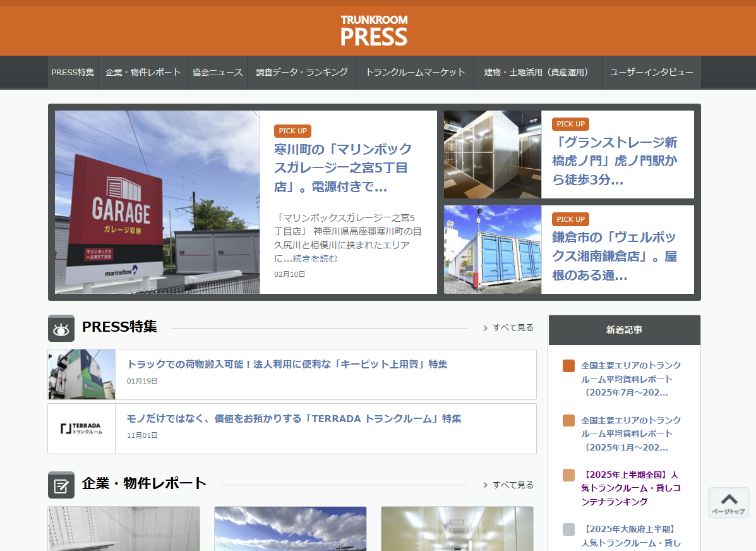Click the 01月19日 date text

pyautogui.click(x=142, y=381)
